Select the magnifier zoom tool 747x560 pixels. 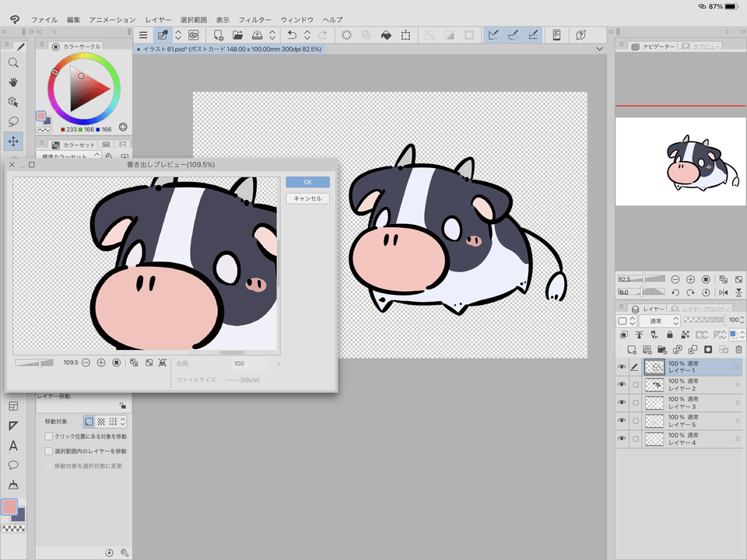pyautogui.click(x=13, y=63)
